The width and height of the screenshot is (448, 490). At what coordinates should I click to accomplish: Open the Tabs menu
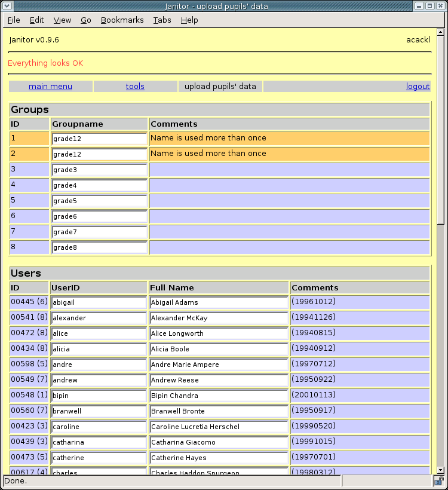(162, 20)
